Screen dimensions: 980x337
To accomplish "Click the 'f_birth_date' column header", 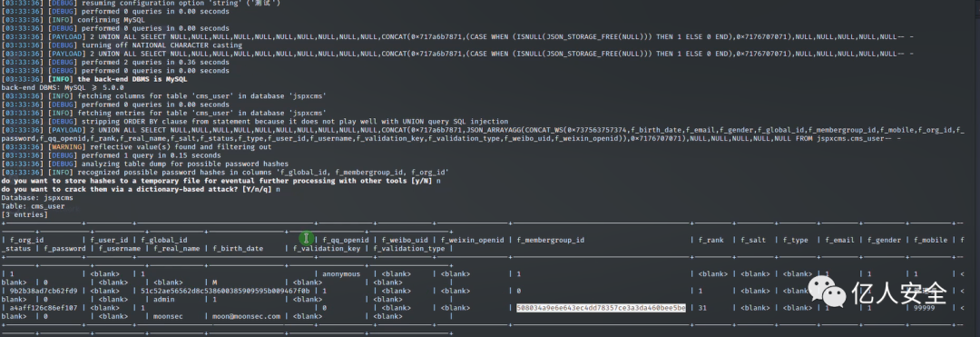I will 238,249.
